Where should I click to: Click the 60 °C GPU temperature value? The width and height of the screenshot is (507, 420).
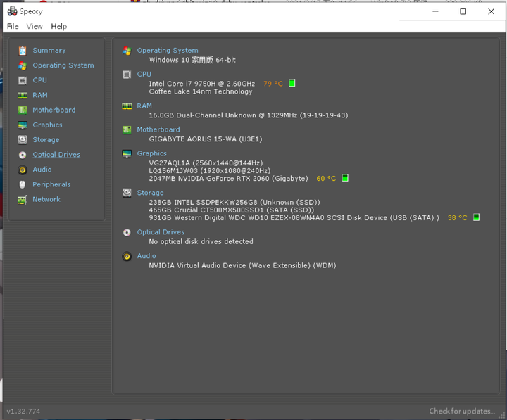tap(326, 178)
